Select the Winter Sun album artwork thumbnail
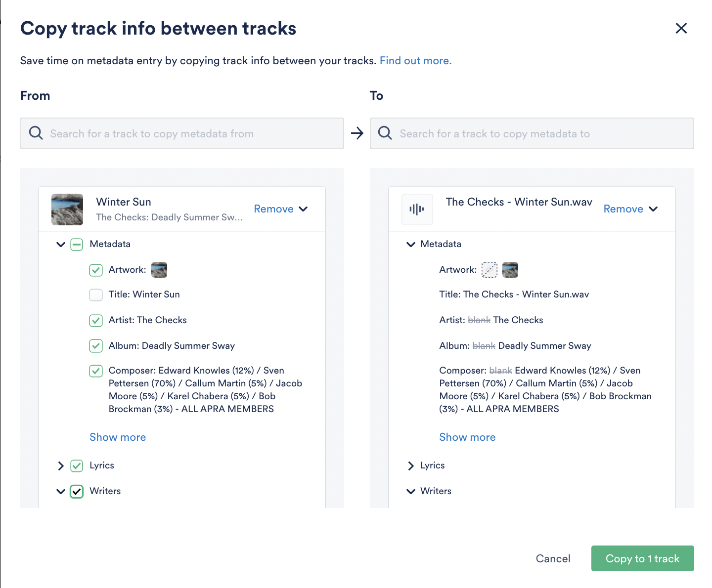The image size is (712, 588). click(67, 209)
